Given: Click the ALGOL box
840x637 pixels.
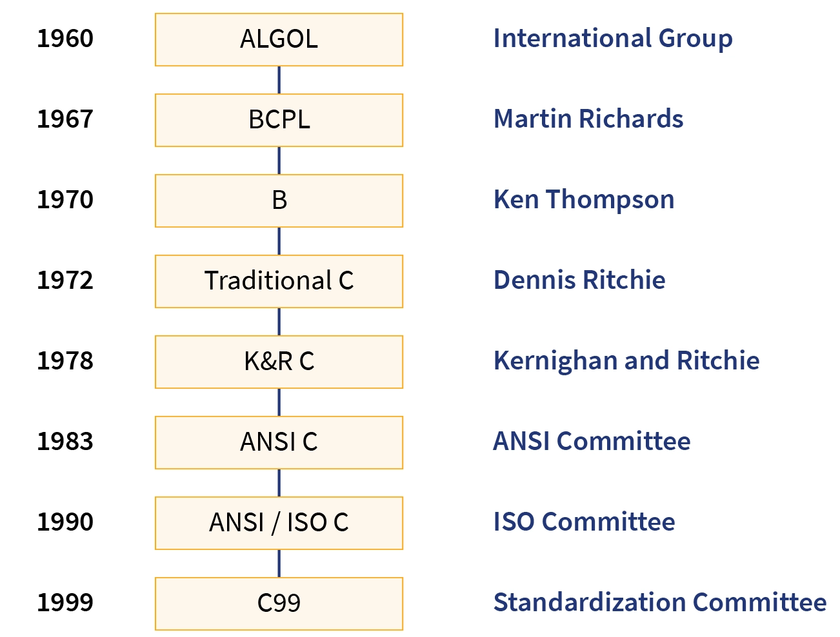Looking at the screenshot, I should (x=279, y=39).
